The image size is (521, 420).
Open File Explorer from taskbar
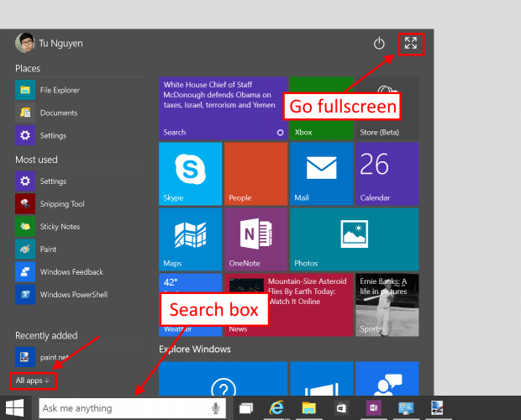click(308, 408)
